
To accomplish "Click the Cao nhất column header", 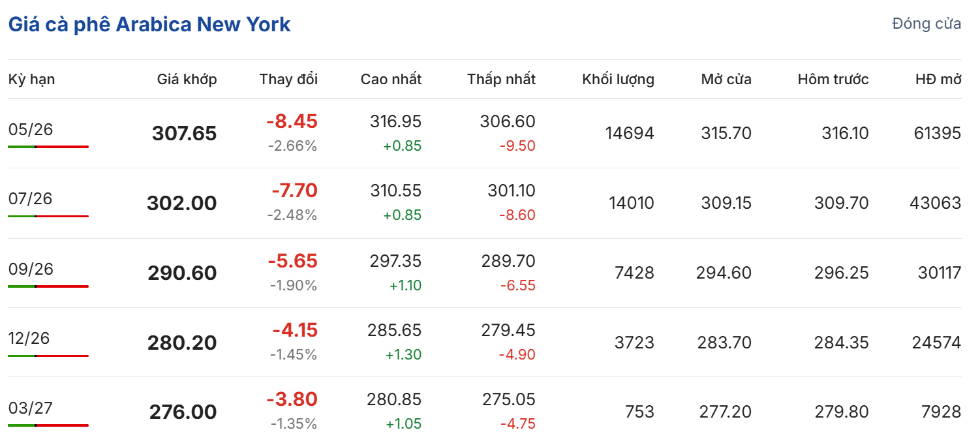I will tap(391, 80).
